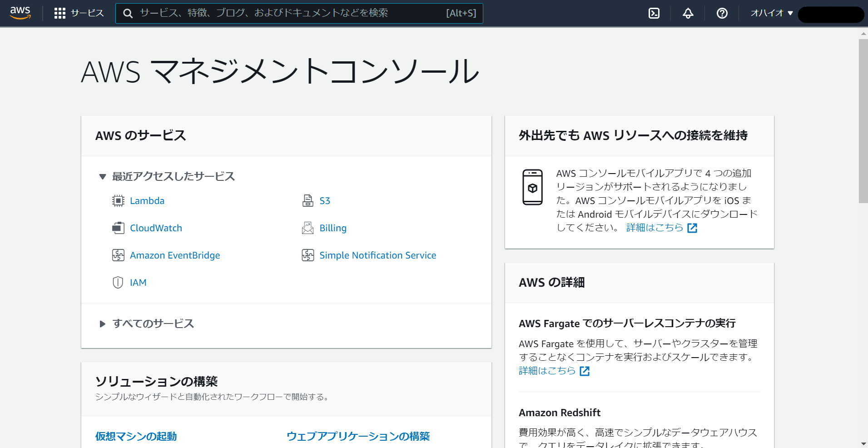The height and width of the screenshot is (448, 868).
Task: Click the AWS logo in the header
Action: click(20, 13)
